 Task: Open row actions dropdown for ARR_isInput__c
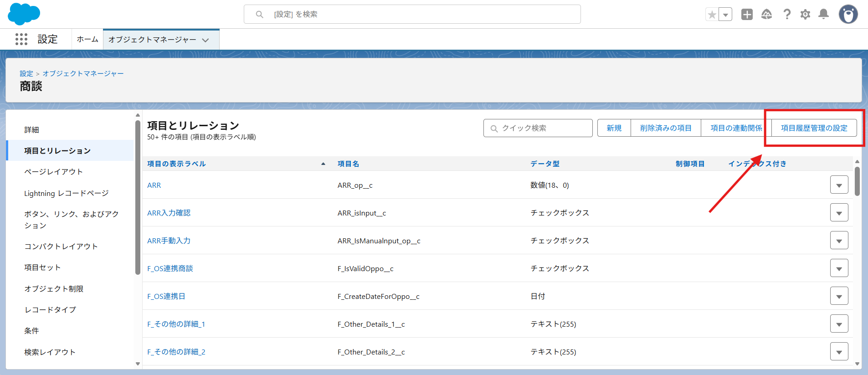pyautogui.click(x=839, y=213)
